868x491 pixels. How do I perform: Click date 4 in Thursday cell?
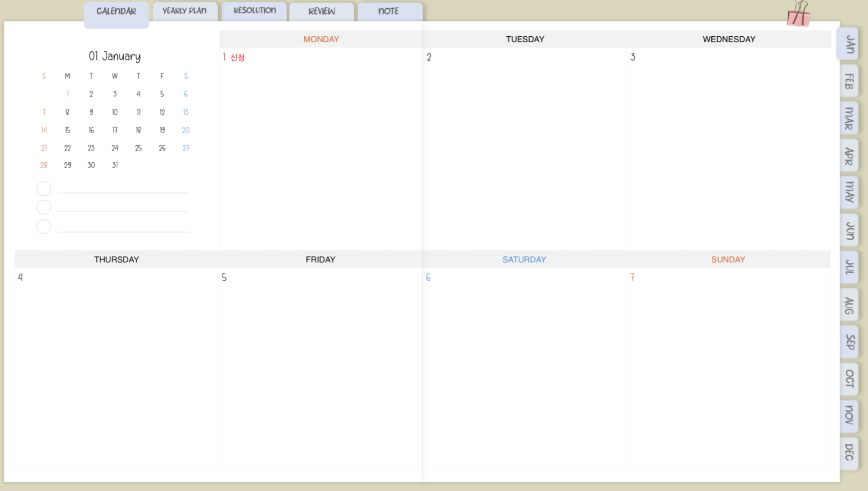pyautogui.click(x=21, y=277)
